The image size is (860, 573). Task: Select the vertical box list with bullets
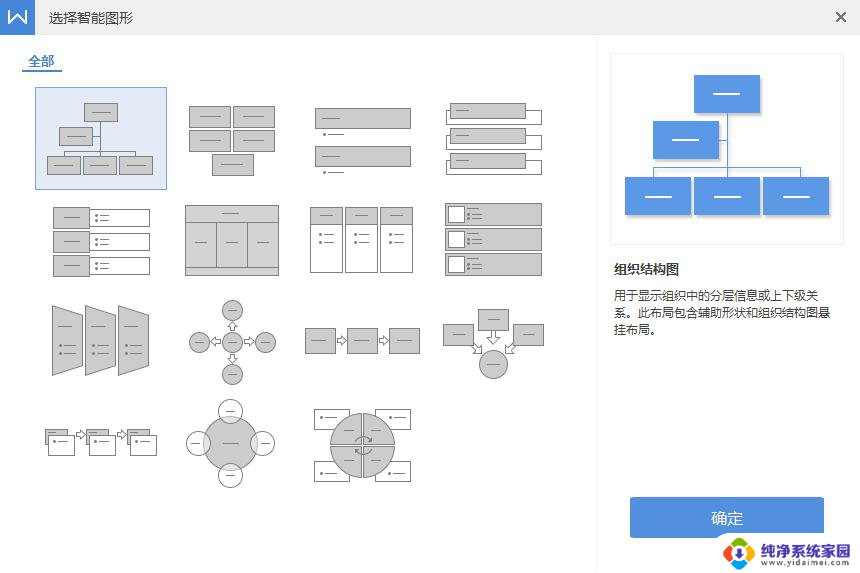point(101,241)
